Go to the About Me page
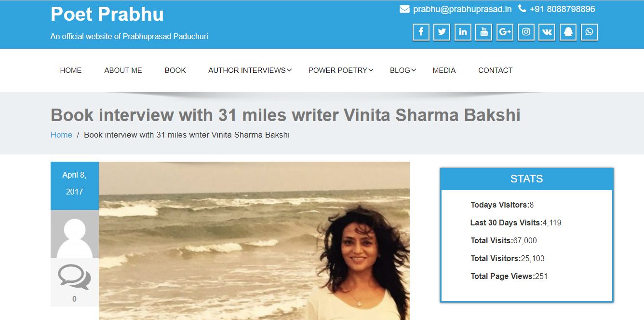This screenshot has width=644, height=320. point(123,70)
